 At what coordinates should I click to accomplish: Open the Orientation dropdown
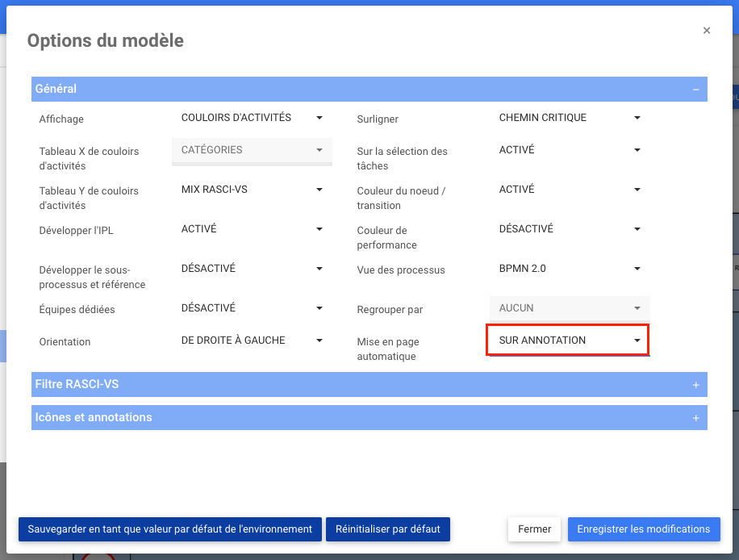pos(253,341)
